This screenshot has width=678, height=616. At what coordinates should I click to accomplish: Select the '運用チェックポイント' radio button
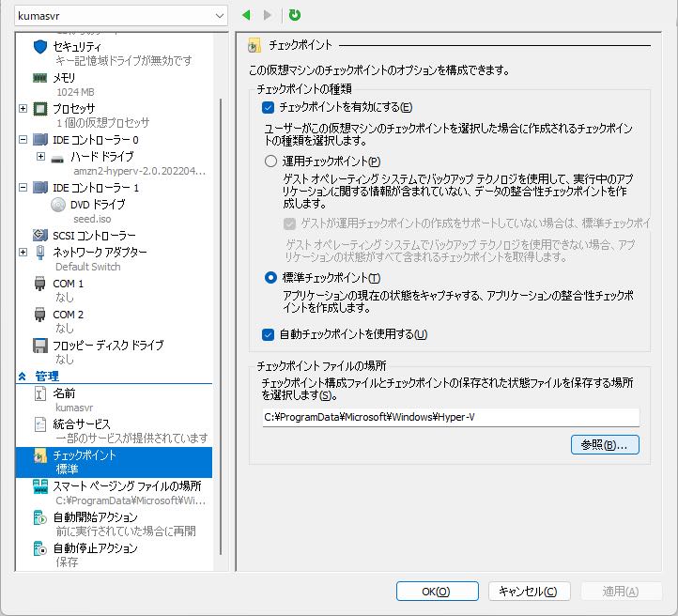[270, 162]
